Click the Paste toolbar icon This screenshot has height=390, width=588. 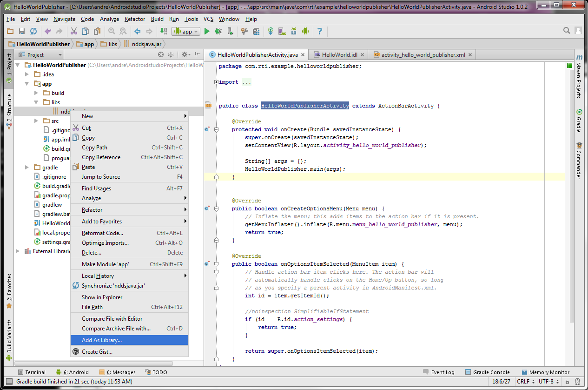(97, 31)
